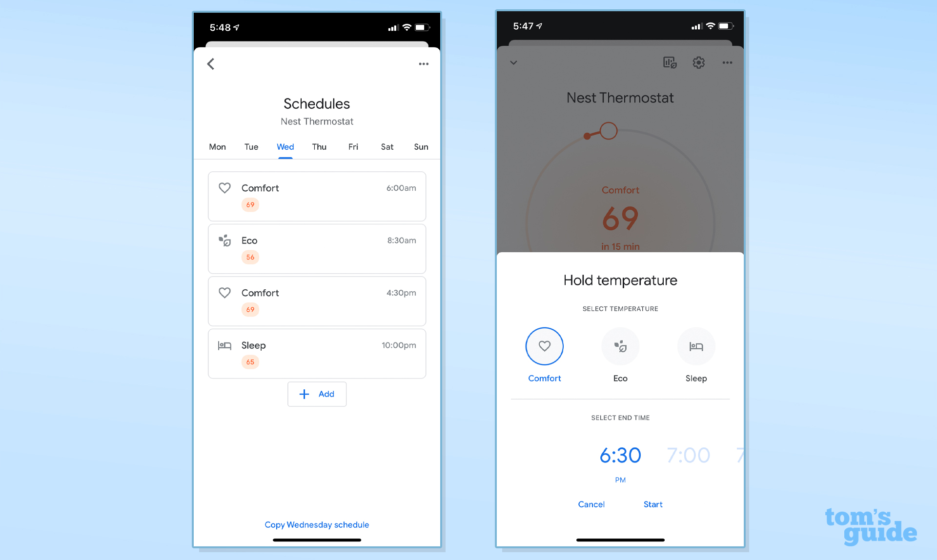The image size is (937, 560).
Task: Click the heart icon on Comfort schedule entry
Action: point(225,187)
